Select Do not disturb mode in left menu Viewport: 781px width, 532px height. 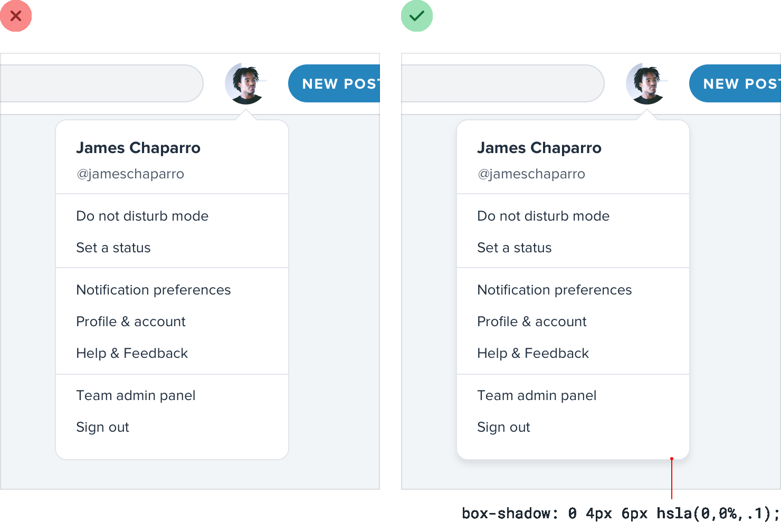coord(142,216)
